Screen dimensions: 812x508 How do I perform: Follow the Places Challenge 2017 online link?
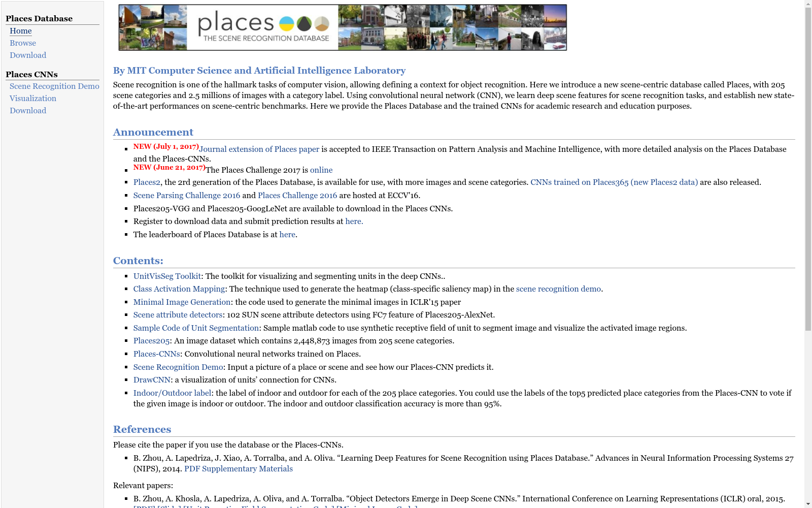pos(321,170)
